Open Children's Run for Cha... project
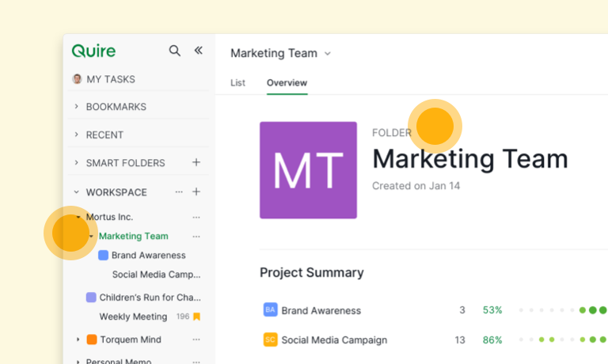This screenshot has width=608, height=364. pos(150,298)
